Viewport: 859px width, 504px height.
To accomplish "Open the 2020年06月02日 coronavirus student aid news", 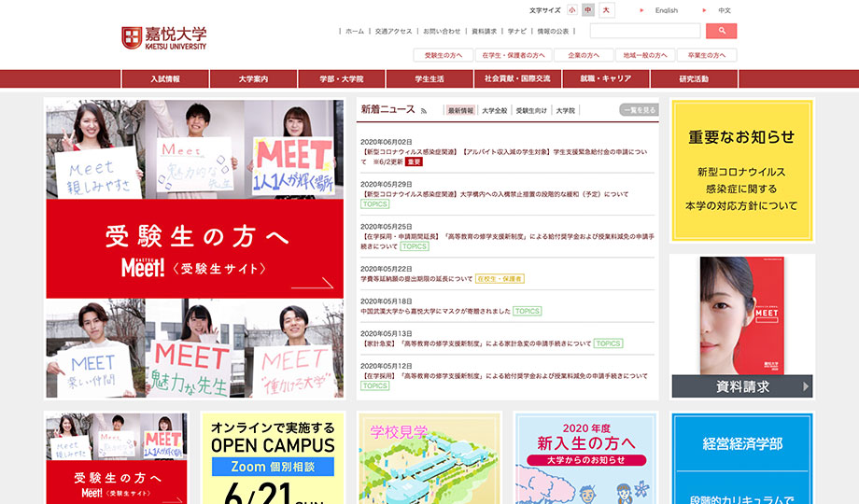I will coord(503,157).
